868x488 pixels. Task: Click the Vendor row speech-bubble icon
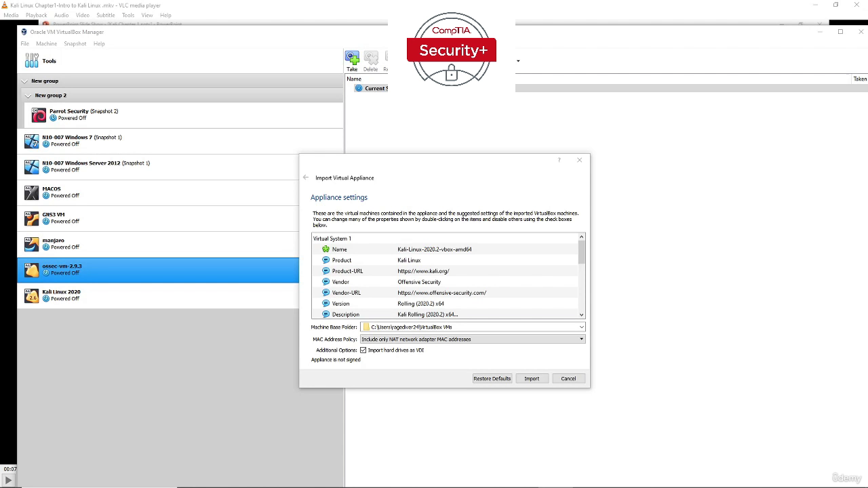coord(325,282)
